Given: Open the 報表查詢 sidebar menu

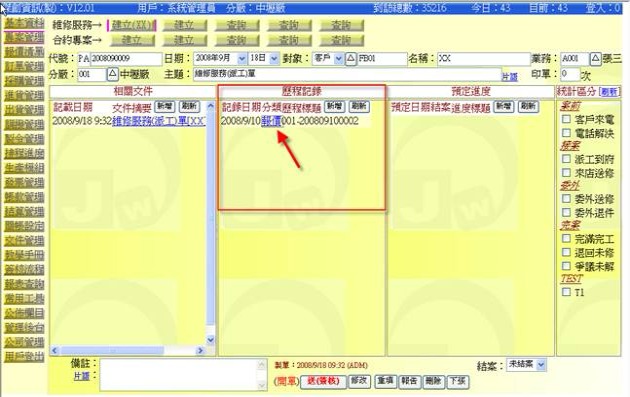Looking at the screenshot, I should coord(24,284).
